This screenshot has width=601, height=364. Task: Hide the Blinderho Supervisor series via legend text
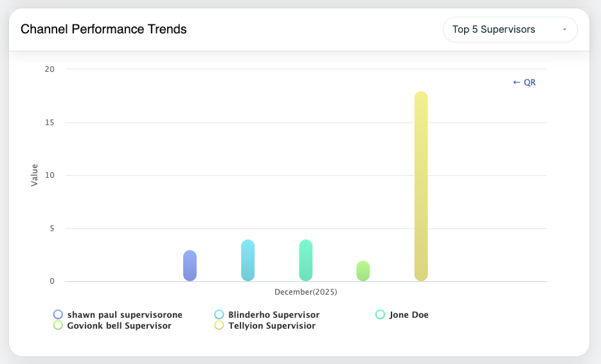click(274, 315)
